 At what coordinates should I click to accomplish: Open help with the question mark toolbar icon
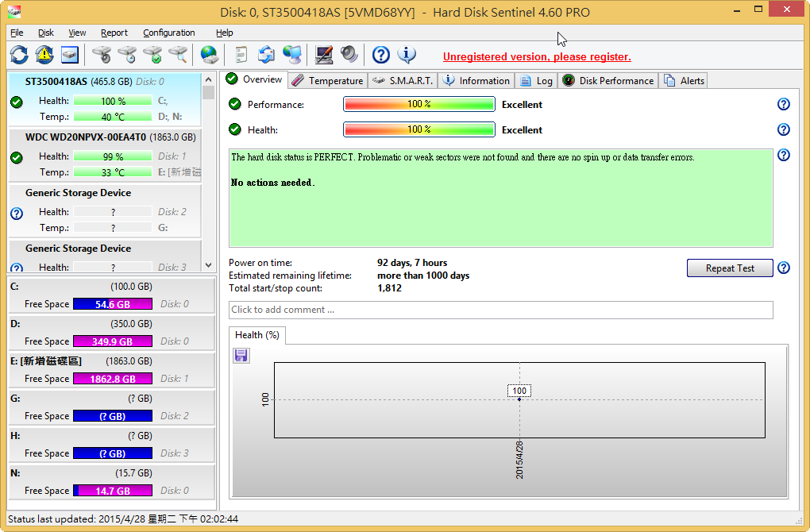point(381,55)
